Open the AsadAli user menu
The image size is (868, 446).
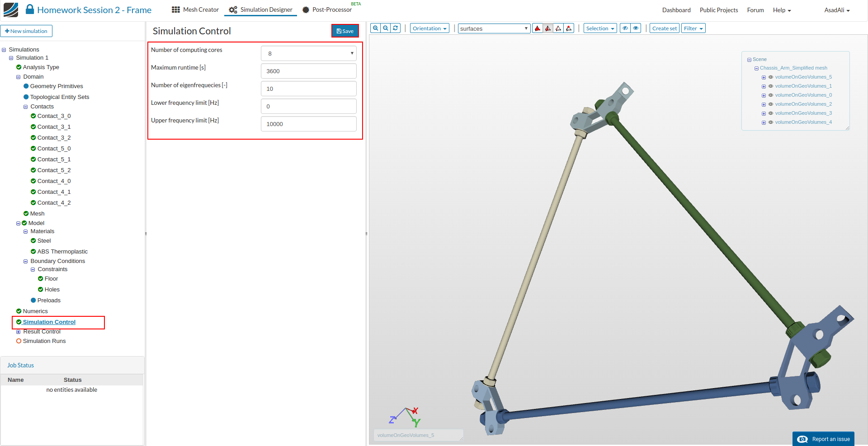(837, 10)
